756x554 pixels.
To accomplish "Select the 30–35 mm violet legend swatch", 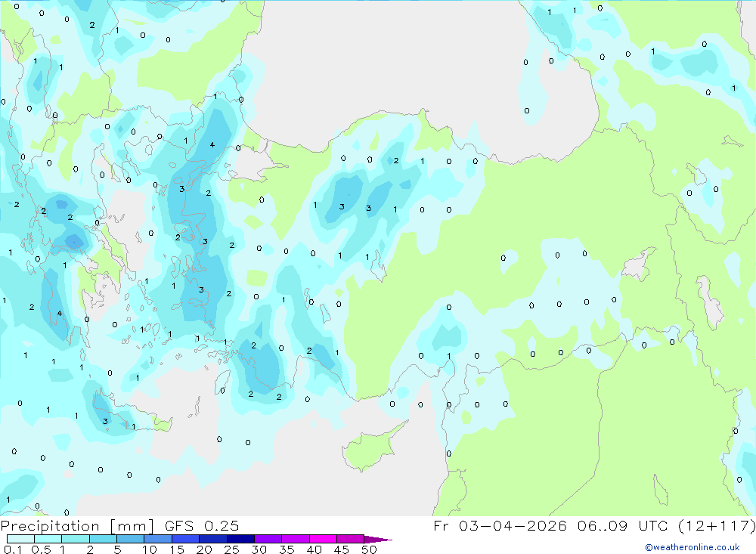I will pos(268,539).
